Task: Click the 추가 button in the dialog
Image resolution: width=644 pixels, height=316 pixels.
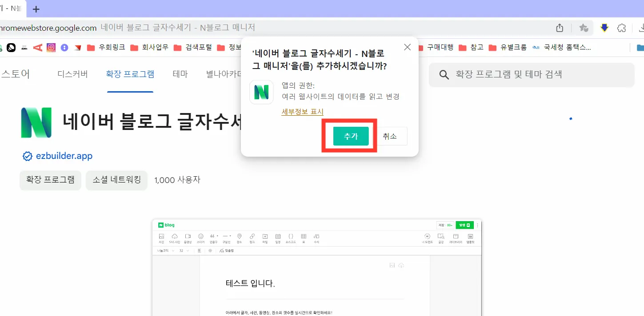Action: coord(351,136)
